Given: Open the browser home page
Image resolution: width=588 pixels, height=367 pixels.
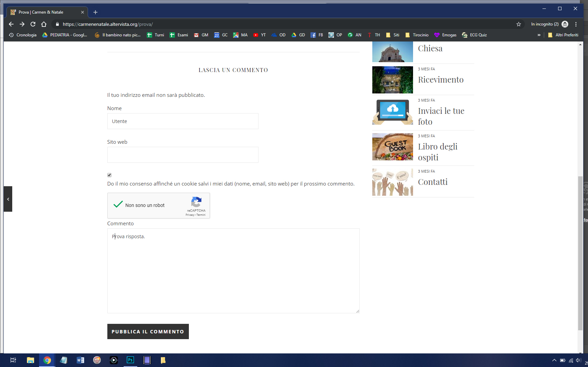Looking at the screenshot, I should tap(44, 24).
